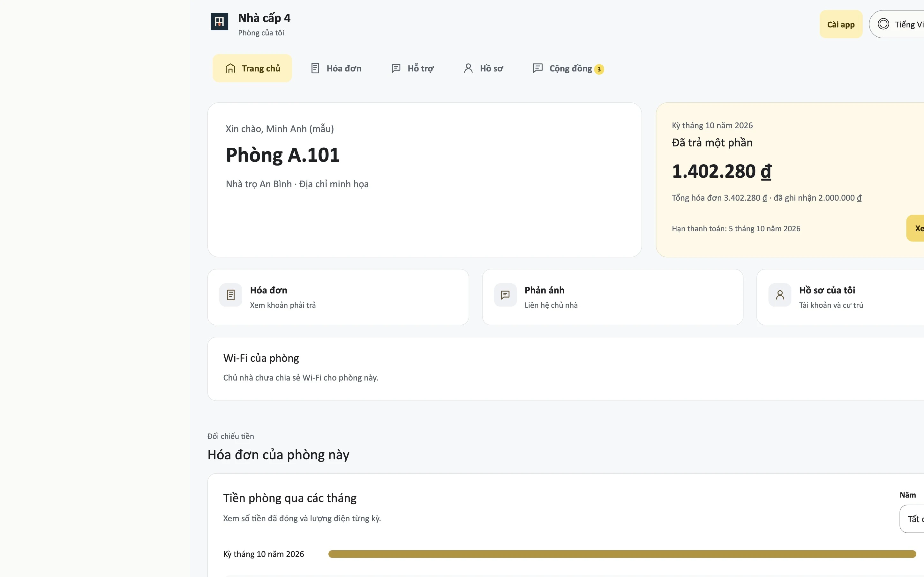Click the Chủ nhà chưa chia sẻ Wi-Fi message
Screen dimensions: 924x577
[300, 378]
